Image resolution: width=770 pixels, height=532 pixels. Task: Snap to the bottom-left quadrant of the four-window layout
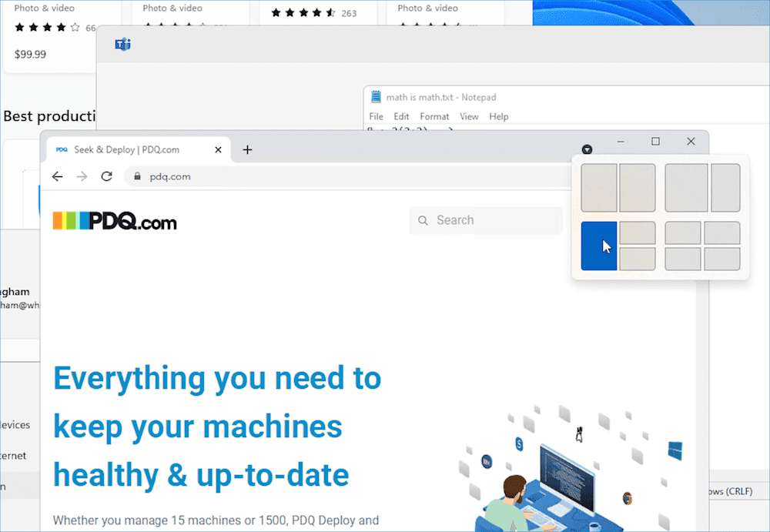[x=682, y=259]
